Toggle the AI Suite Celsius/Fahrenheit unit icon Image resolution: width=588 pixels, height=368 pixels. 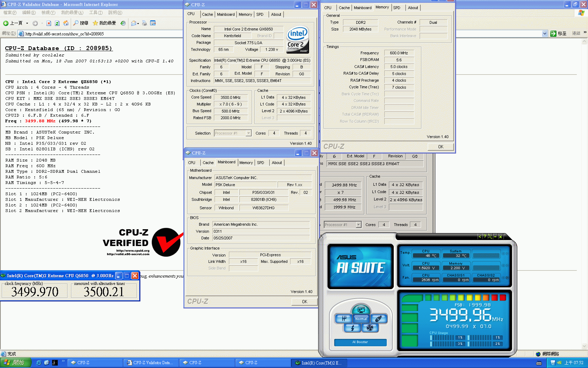coord(490,237)
